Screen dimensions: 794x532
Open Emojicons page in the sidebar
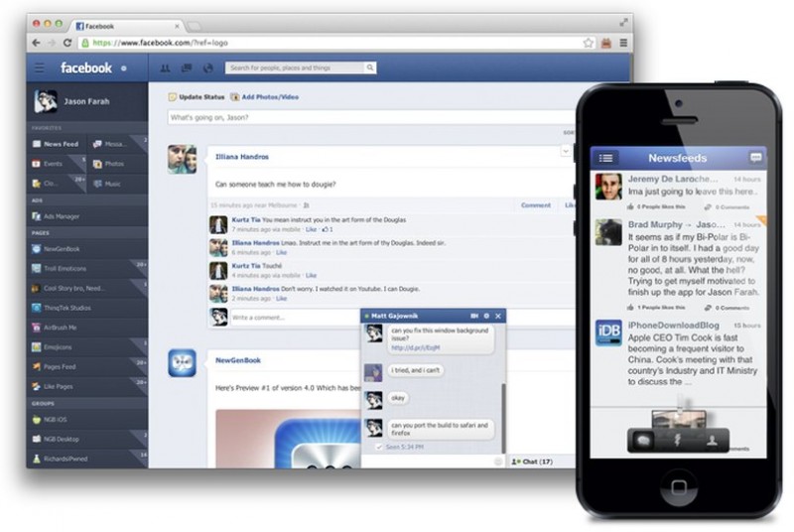pos(87,347)
